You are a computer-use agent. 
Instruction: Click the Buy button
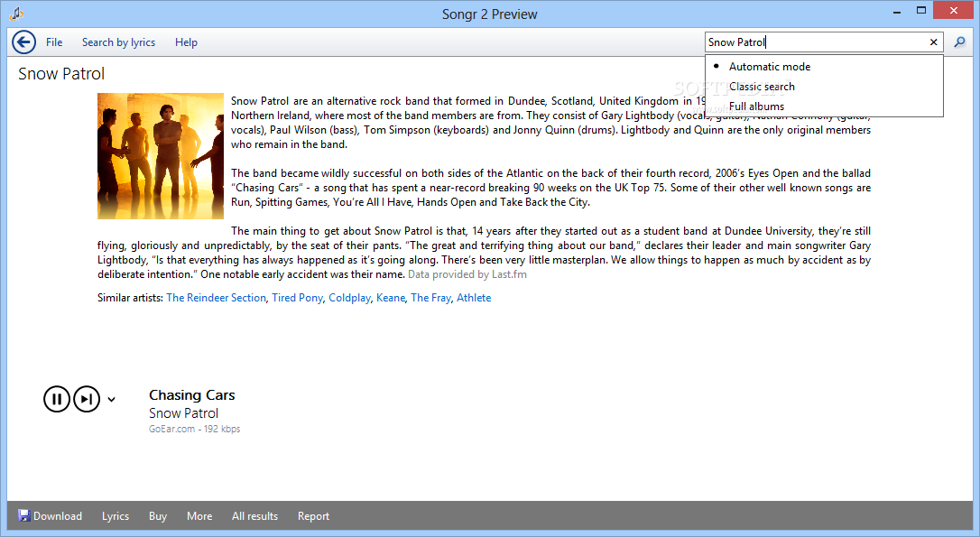[158, 516]
